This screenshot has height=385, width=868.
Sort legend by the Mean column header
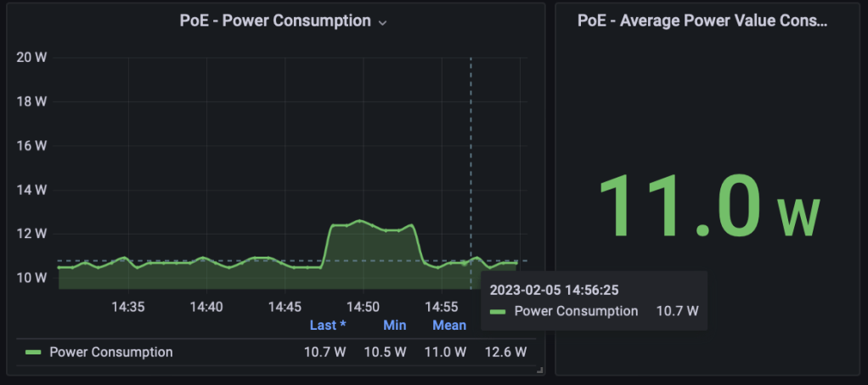click(448, 326)
